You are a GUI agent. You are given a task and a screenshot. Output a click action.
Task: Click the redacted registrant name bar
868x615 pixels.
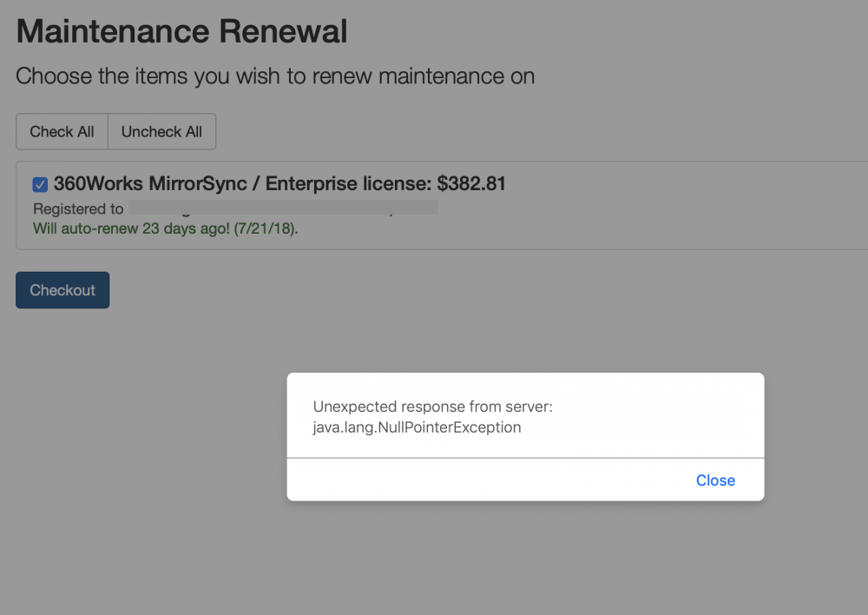[x=283, y=208]
